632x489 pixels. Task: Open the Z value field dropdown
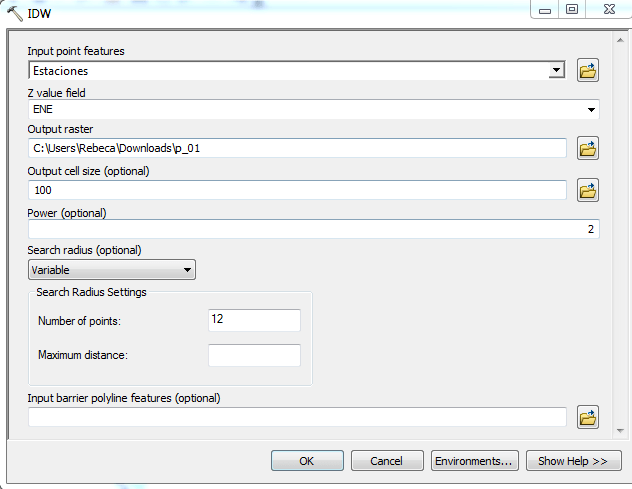591,110
